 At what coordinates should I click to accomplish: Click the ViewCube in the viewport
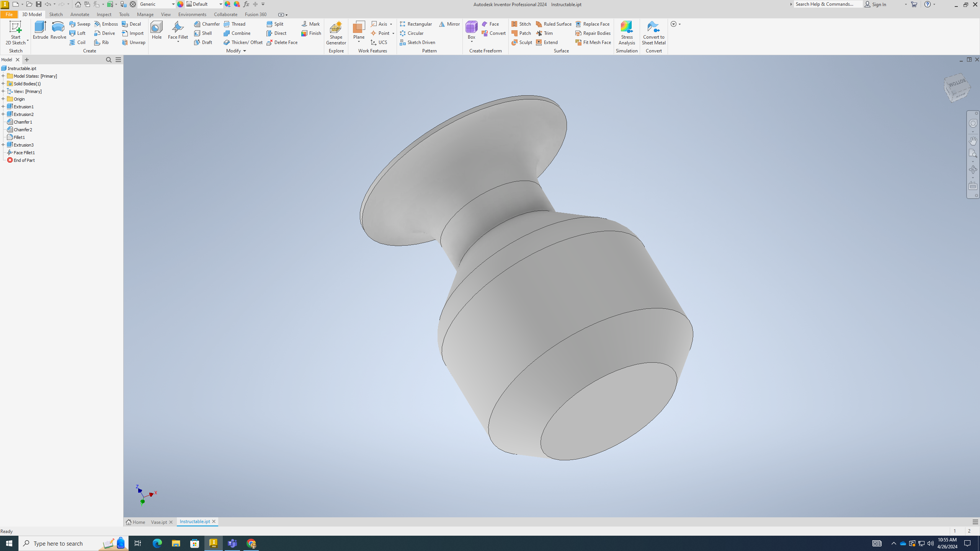tap(957, 88)
